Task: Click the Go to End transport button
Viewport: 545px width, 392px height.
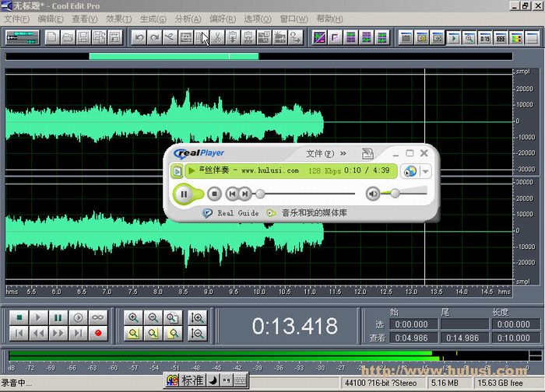Action: click(78, 334)
